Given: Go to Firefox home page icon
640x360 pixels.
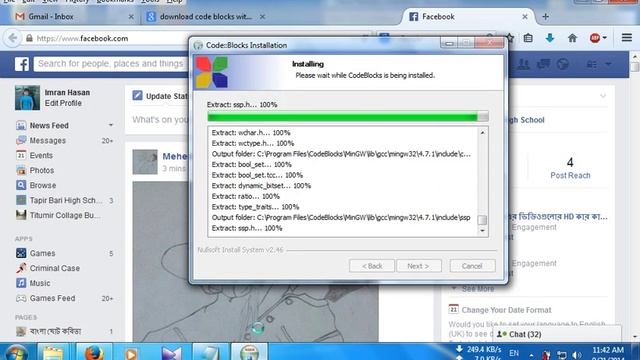Looking at the screenshot, I should (572, 38).
